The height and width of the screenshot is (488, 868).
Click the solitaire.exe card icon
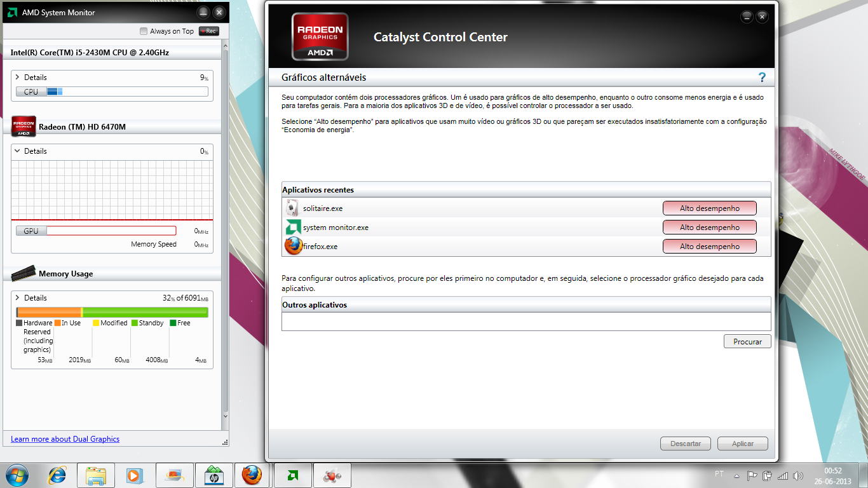pyautogui.click(x=292, y=208)
